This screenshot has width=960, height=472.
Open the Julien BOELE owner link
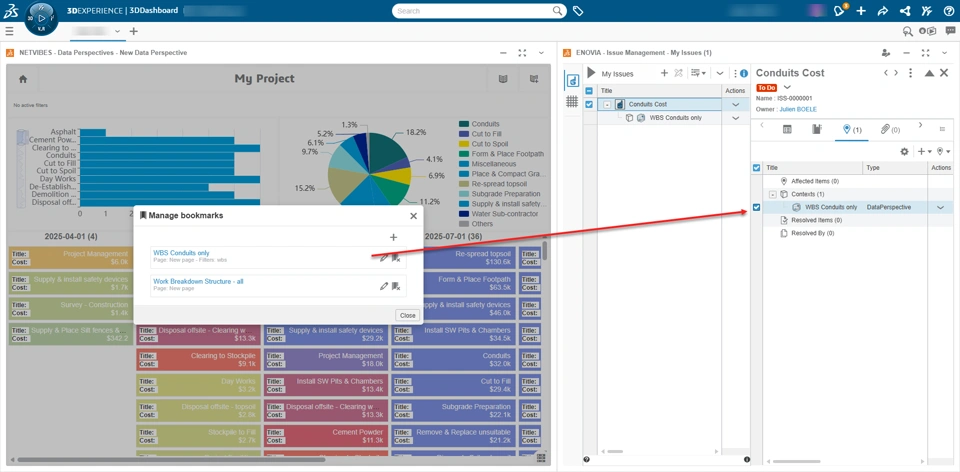(x=798, y=109)
